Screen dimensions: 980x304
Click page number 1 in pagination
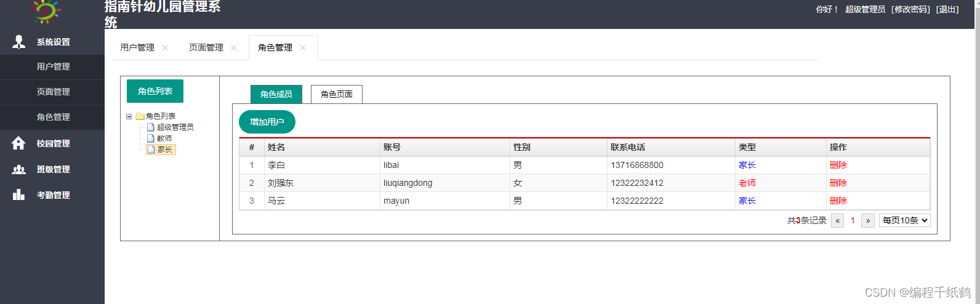853,220
